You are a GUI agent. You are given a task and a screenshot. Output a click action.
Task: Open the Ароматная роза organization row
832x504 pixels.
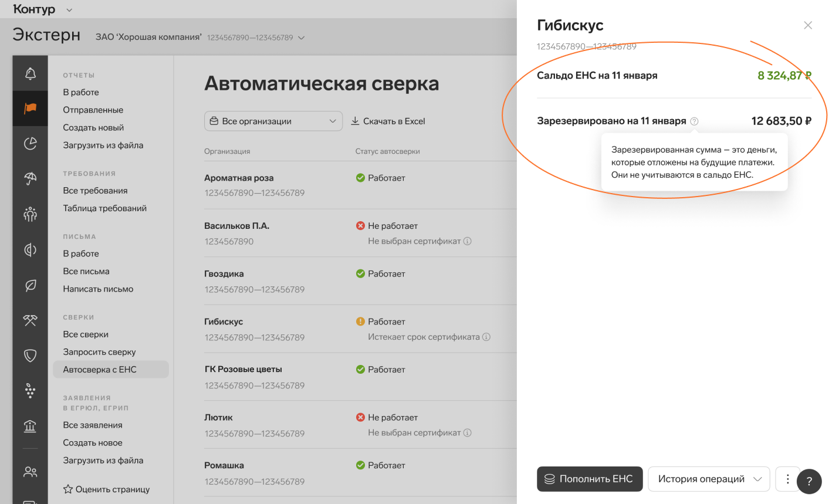[360, 185]
